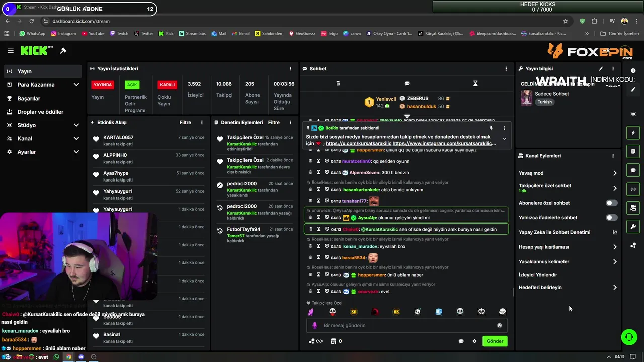Image resolution: width=644 pixels, height=362 pixels.
Task: Open Hedefleri belirleyin settings
Action: point(568,288)
